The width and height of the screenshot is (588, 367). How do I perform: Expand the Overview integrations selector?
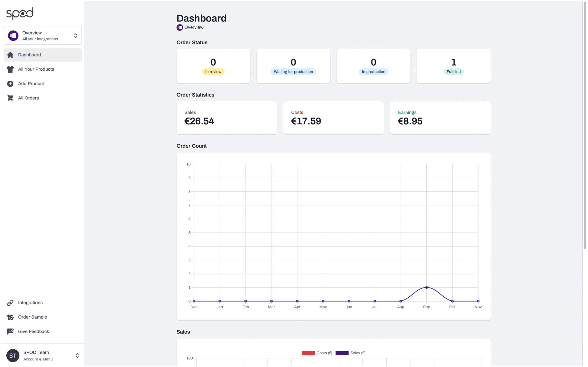pos(43,36)
